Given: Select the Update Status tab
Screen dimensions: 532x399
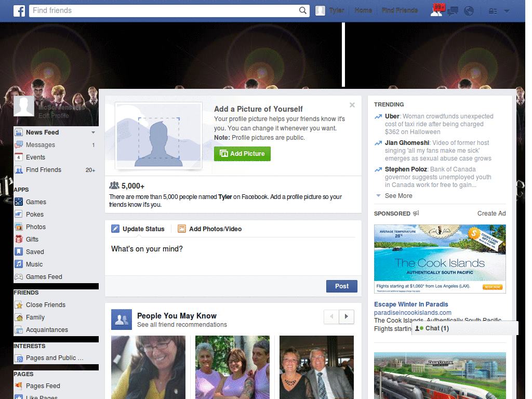Looking at the screenshot, I should [138, 229].
